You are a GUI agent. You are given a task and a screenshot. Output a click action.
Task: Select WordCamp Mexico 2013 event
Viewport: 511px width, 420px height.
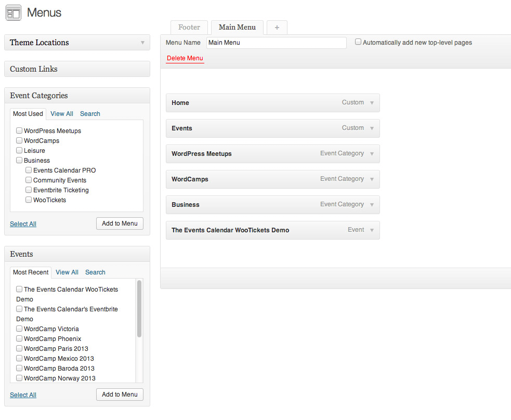[x=19, y=358]
